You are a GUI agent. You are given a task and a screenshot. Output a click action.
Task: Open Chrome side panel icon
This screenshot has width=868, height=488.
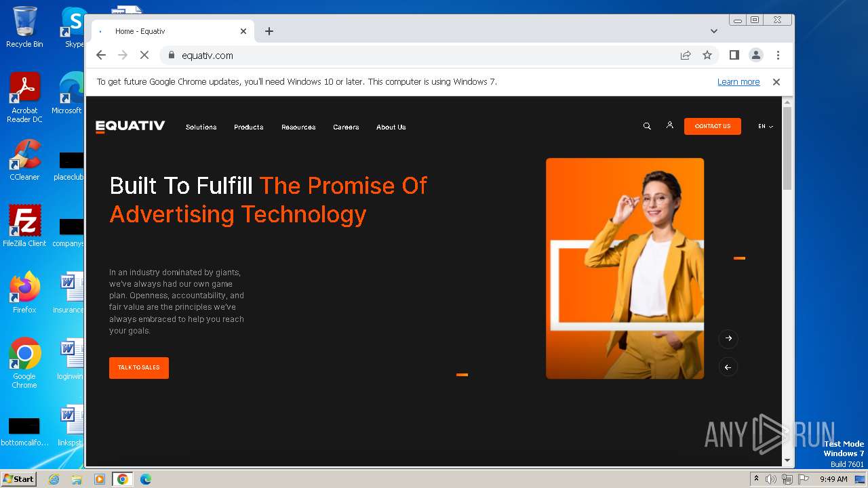[734, 55]
